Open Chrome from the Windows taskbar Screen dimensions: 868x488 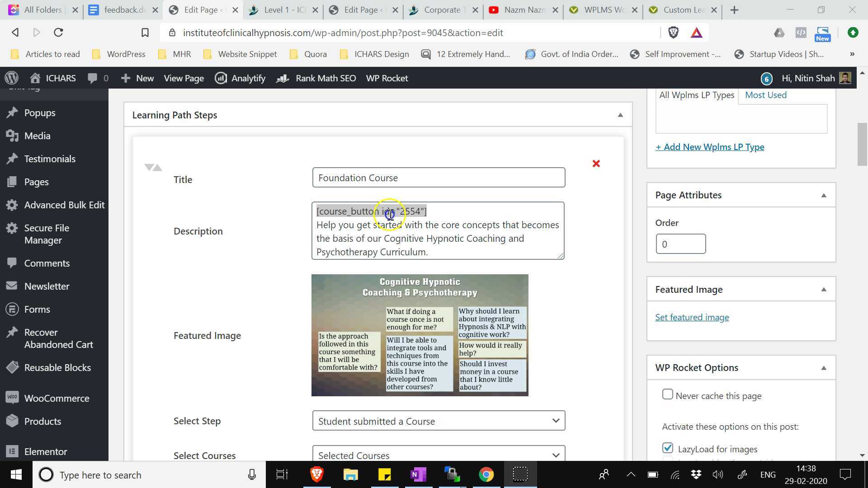486,474
